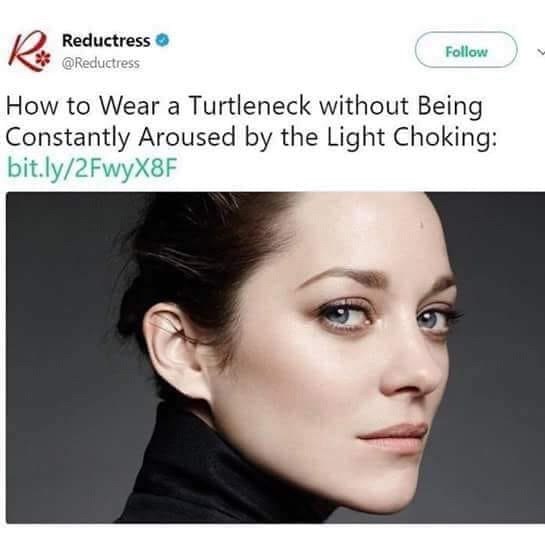Open the Reductress profile avatar logo
Screen dimensions: 545x540
point(30,51)
